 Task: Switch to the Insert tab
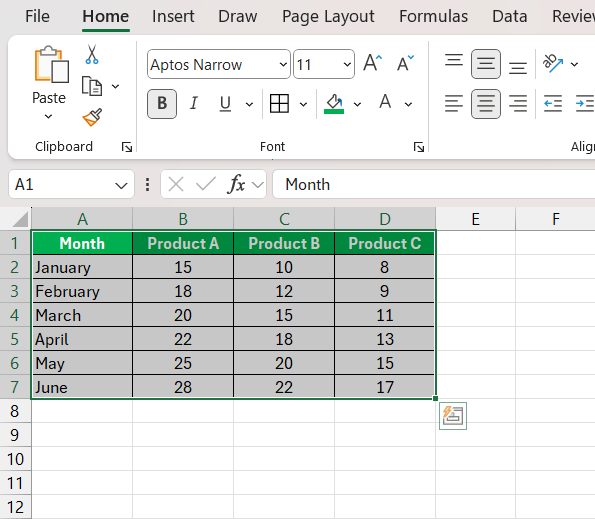(x=173, y=16)
